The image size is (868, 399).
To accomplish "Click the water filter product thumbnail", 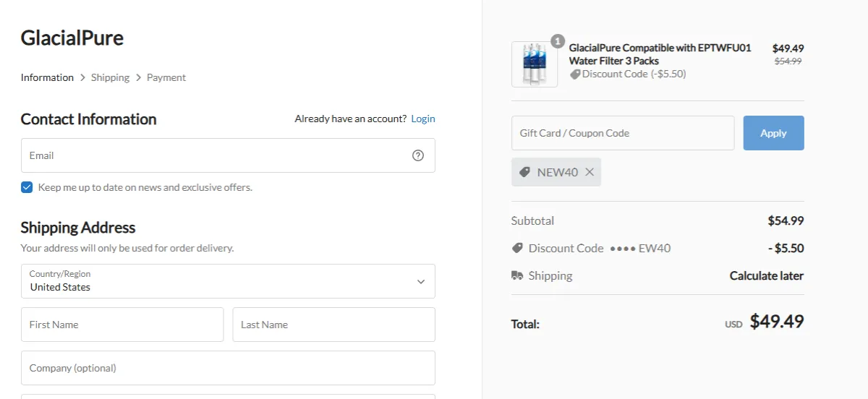I will (x=534, y=64).
